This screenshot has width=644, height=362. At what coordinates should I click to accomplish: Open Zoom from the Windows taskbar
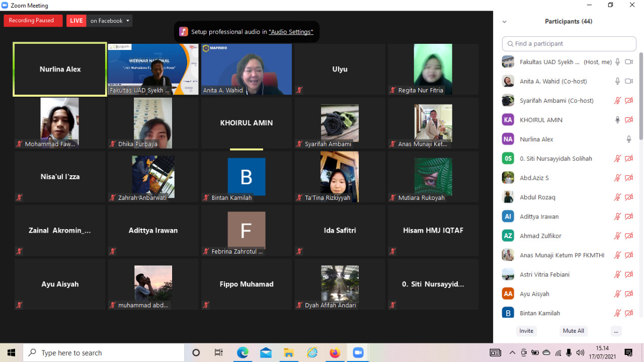click(x=358, y=352)
